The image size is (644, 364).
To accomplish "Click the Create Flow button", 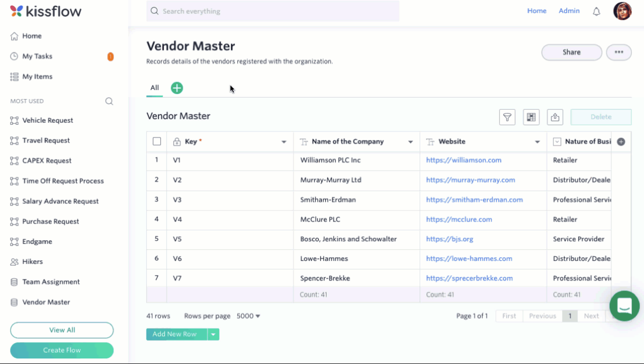I will [62, 350].
